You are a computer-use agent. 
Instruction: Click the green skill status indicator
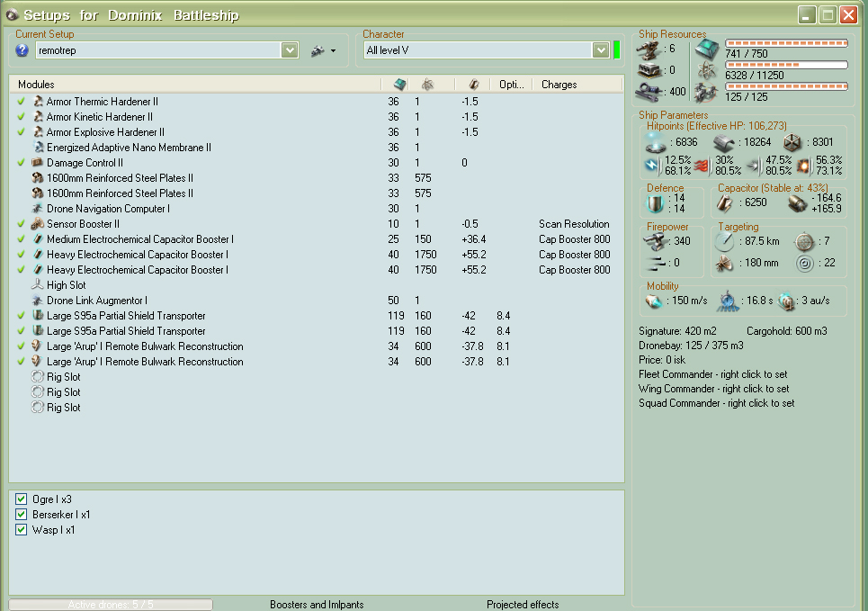tap(617, 49)
